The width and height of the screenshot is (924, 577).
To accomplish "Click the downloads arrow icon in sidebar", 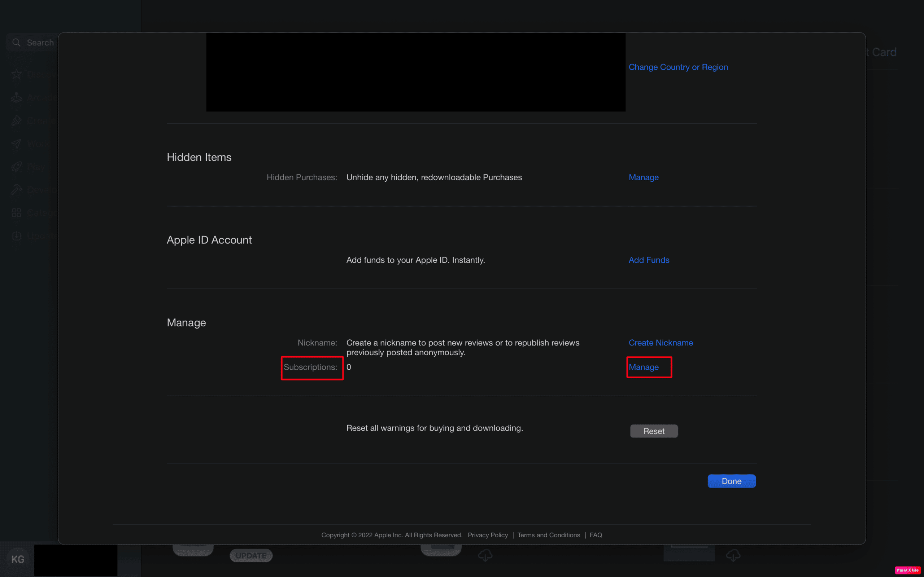I will [17, 236].
